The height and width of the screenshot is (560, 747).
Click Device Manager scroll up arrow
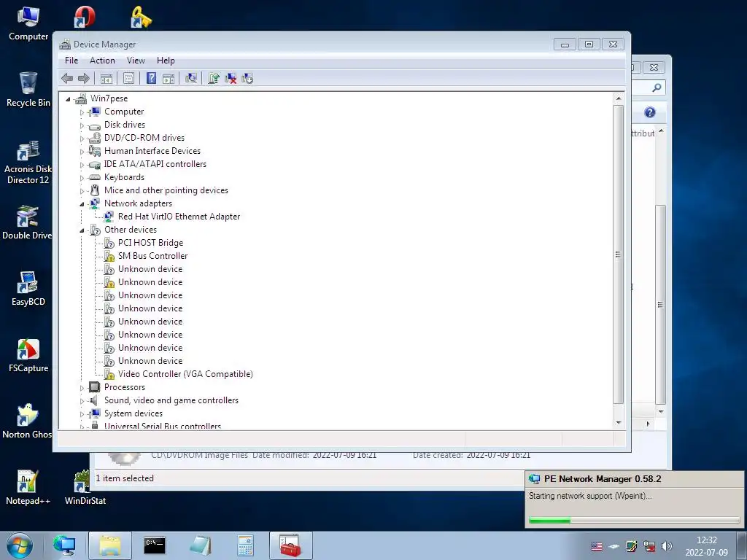coord(619,98)
